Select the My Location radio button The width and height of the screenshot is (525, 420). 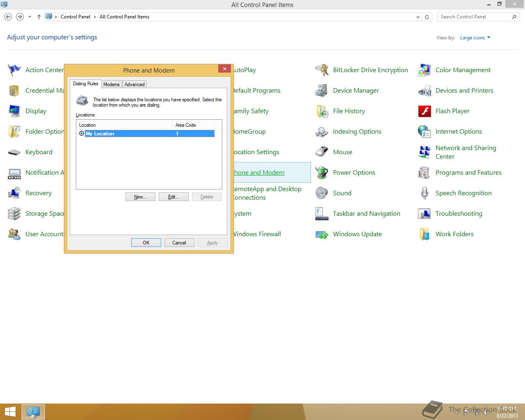click(x=82, y=134)
